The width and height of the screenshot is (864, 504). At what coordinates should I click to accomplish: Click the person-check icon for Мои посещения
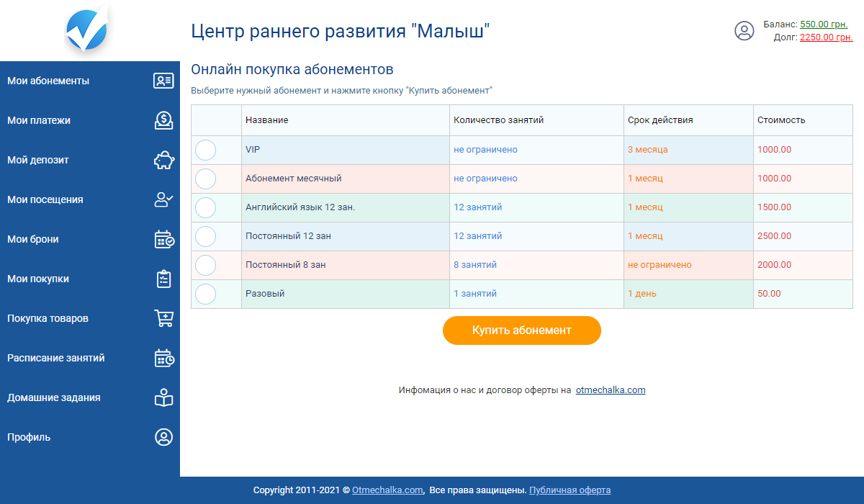click(x=163, y=199)
